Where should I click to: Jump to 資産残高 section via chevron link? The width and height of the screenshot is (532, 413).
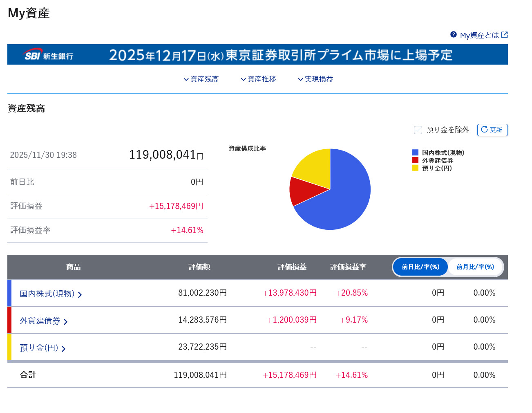point(201,79)
